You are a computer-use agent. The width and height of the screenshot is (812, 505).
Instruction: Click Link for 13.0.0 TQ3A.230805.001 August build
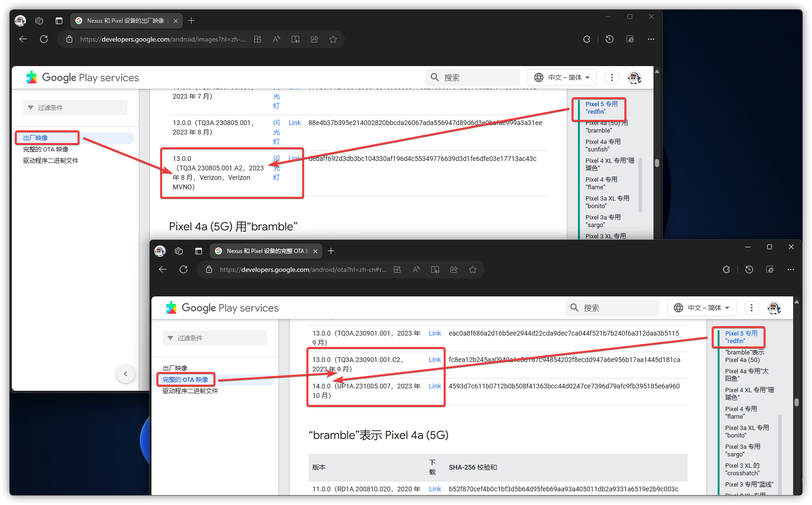tap(294, 123)
